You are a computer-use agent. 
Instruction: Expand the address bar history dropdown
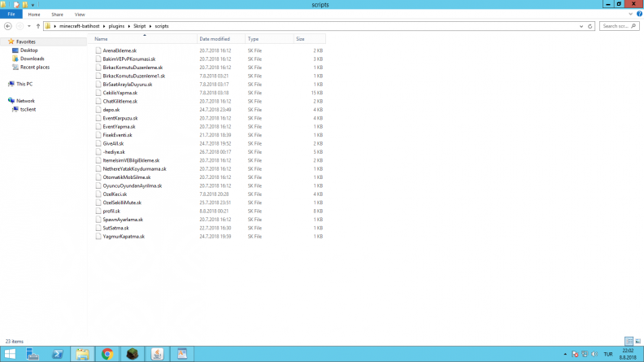(581, 26)
